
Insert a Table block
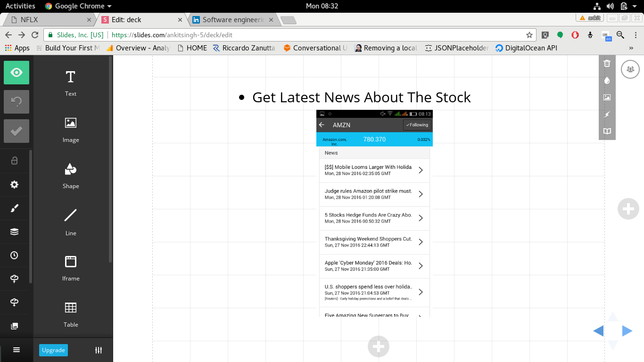(71, 314)
